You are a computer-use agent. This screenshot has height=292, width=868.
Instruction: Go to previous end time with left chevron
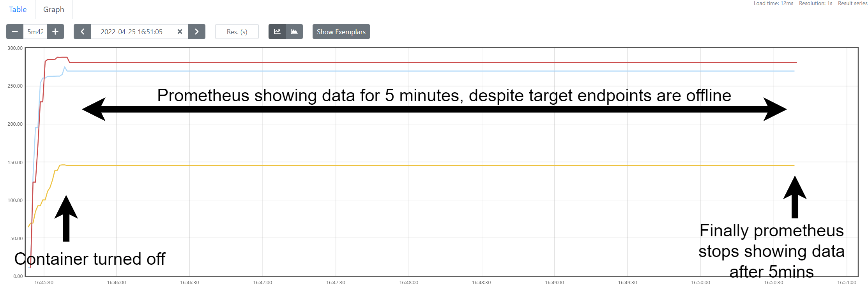(x=82, y=32)
